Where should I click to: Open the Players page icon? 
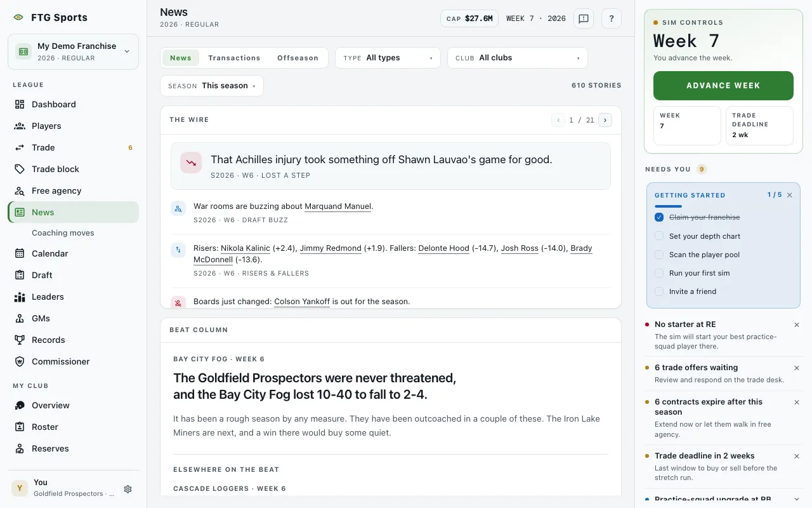point(20,126)
